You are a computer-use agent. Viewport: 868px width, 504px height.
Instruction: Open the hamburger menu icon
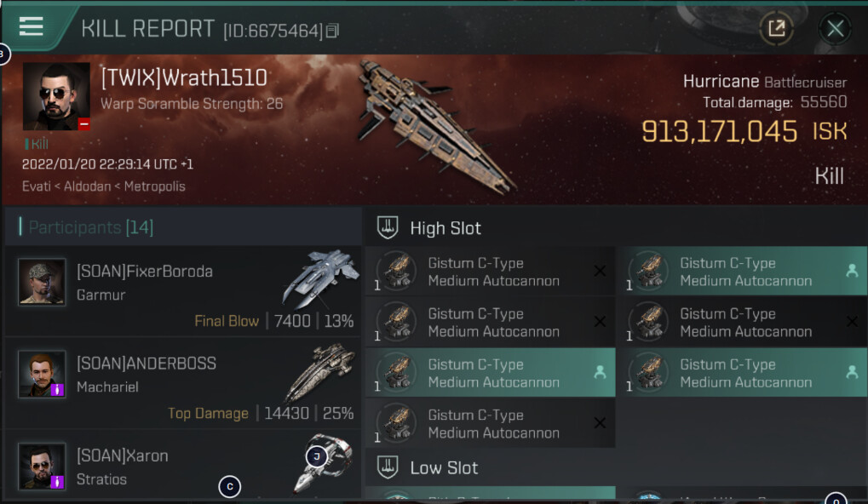[x=31, y=26]
